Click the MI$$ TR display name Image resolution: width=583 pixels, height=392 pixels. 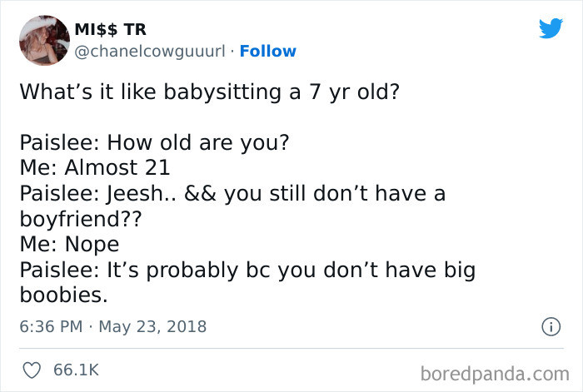[x=111, y=29]
